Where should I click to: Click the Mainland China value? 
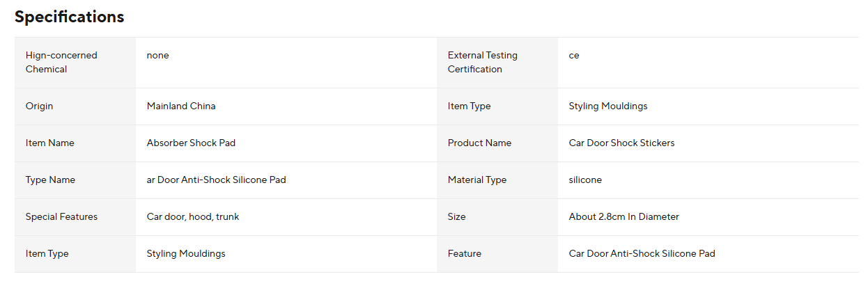[181, 106]
